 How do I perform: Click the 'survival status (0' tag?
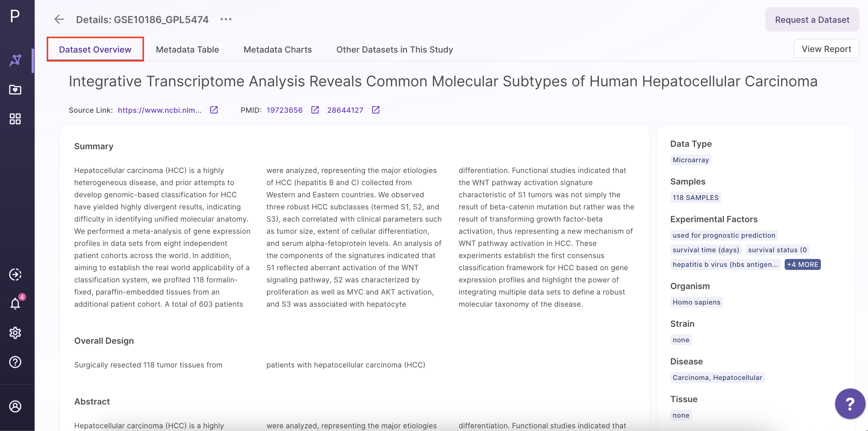777,250
